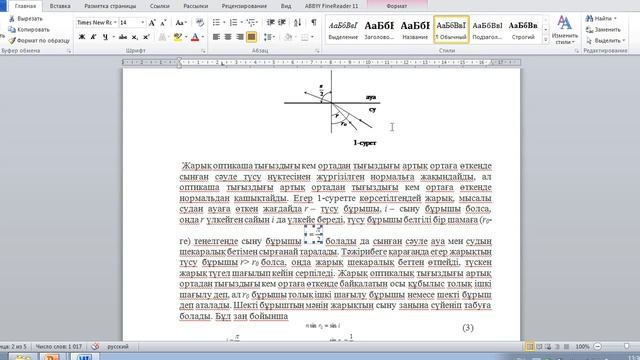Toggle underline formatting (Ч)

(105, 37)
